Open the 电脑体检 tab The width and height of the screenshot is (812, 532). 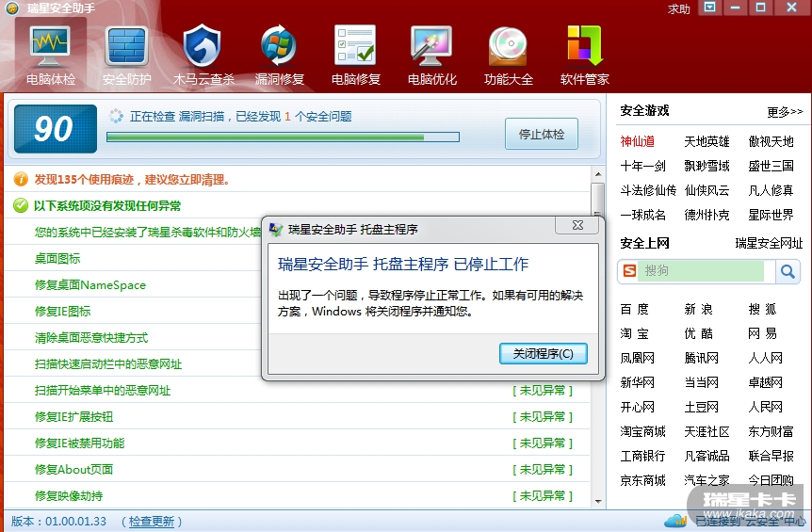[50, 56]
